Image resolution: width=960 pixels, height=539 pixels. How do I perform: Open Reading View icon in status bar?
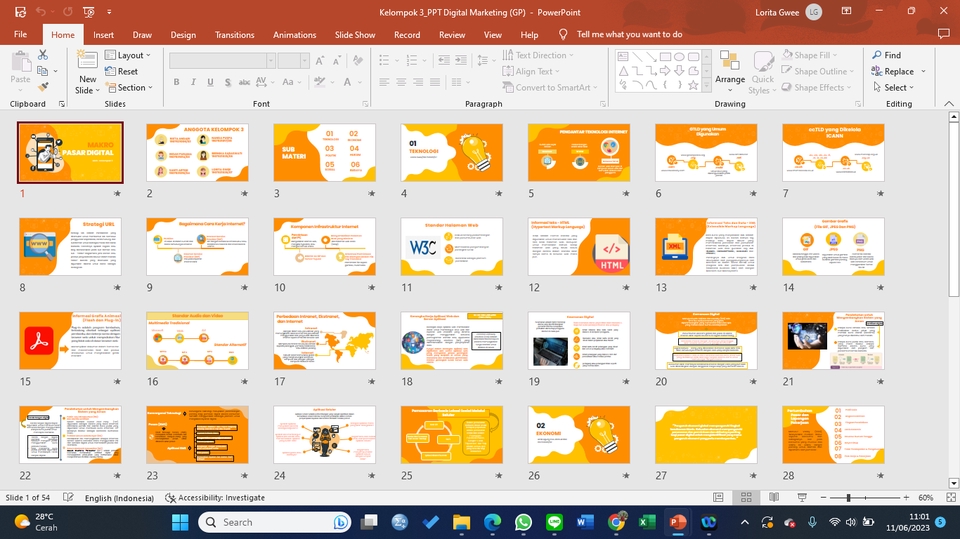pyautogui.click(x=774, y=497)
